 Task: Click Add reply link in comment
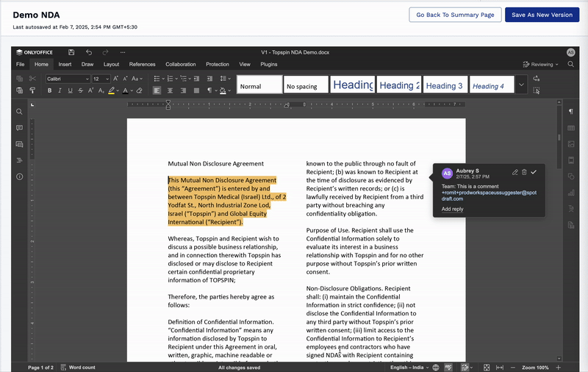point(452,209)
